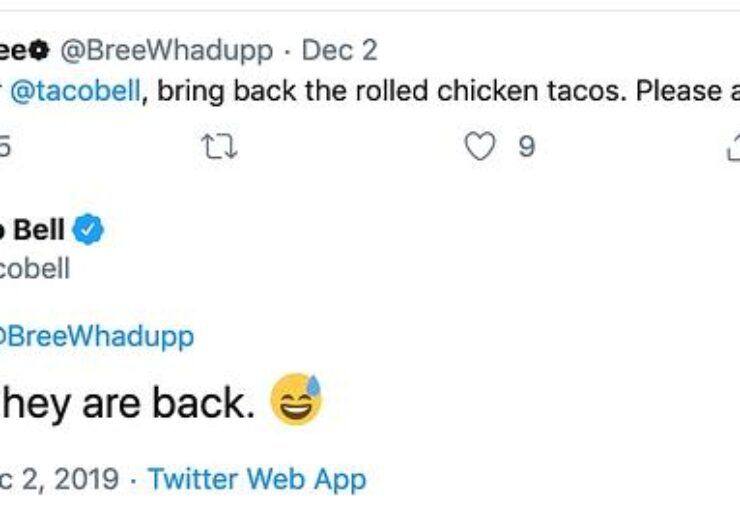Click the badge beside Bree's display name
This screenshot has height=520, width=740.
pos(40,49)
